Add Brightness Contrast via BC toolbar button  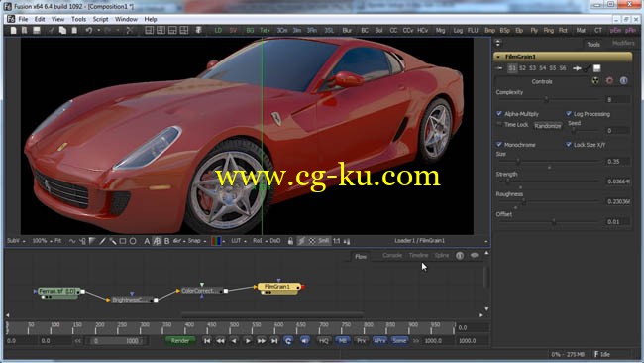[x=365, y=31]
